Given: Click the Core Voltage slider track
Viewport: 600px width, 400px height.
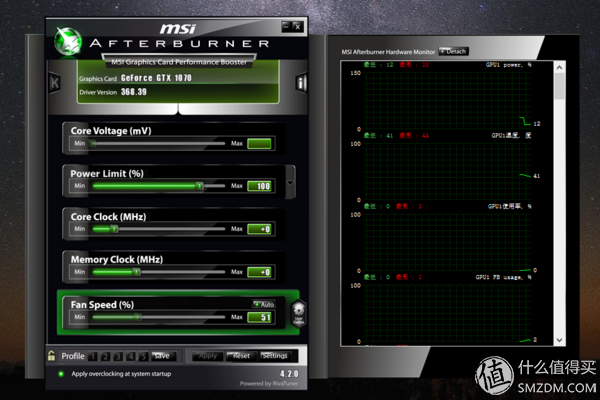Looking at the screenshot, I should tap(158, 144).
